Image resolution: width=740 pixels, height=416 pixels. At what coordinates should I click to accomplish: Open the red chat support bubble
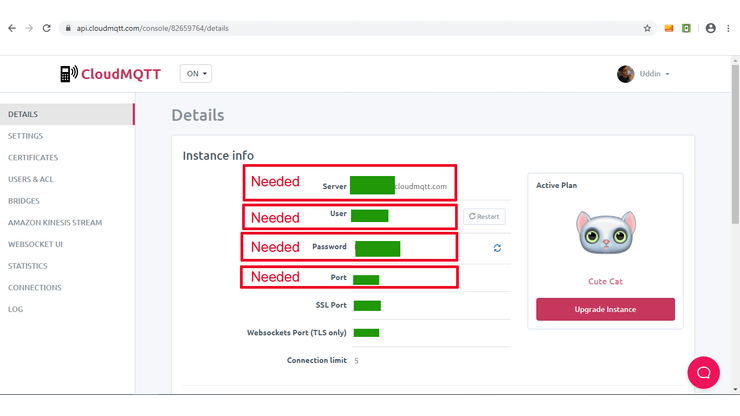703,372
